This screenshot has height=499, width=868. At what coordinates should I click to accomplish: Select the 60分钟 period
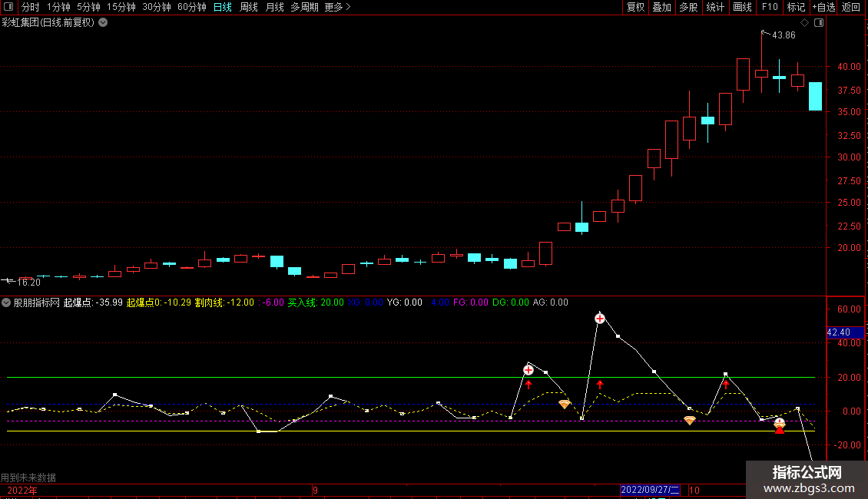[x=191, y=7]
